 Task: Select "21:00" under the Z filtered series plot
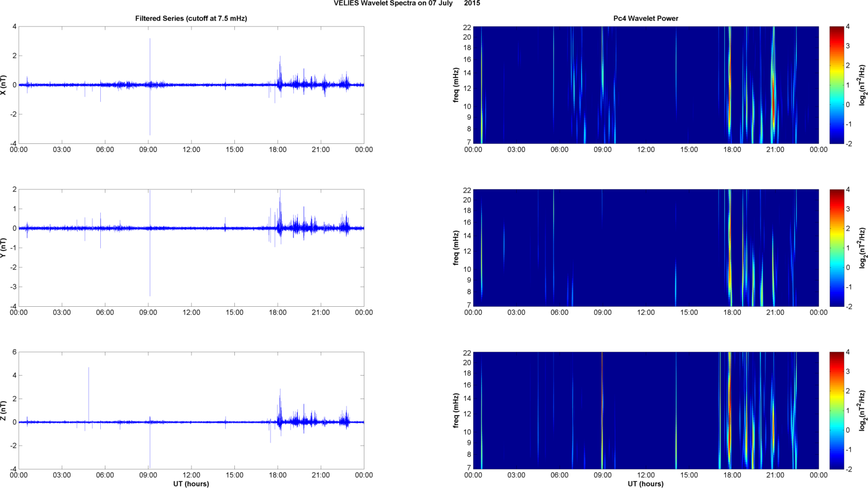(321, 475)
